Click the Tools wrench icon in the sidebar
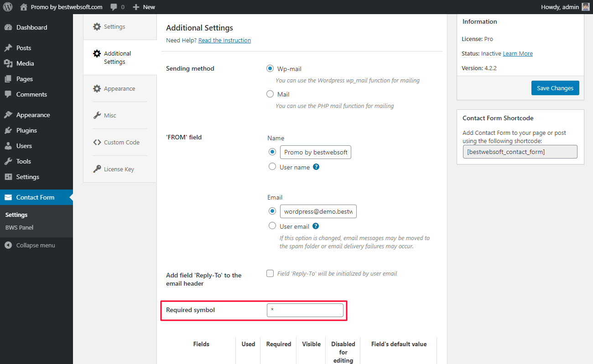 pos(8,161)
